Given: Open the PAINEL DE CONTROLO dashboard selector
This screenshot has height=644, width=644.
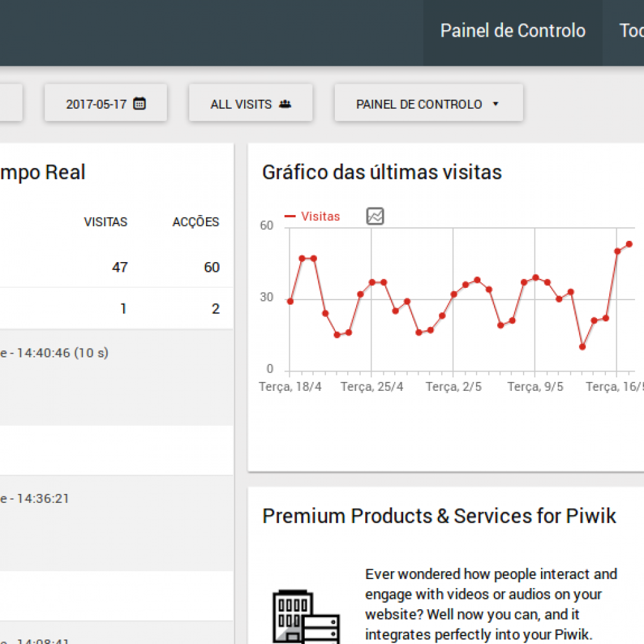Looking at the screenshot, I should point(428,103).
